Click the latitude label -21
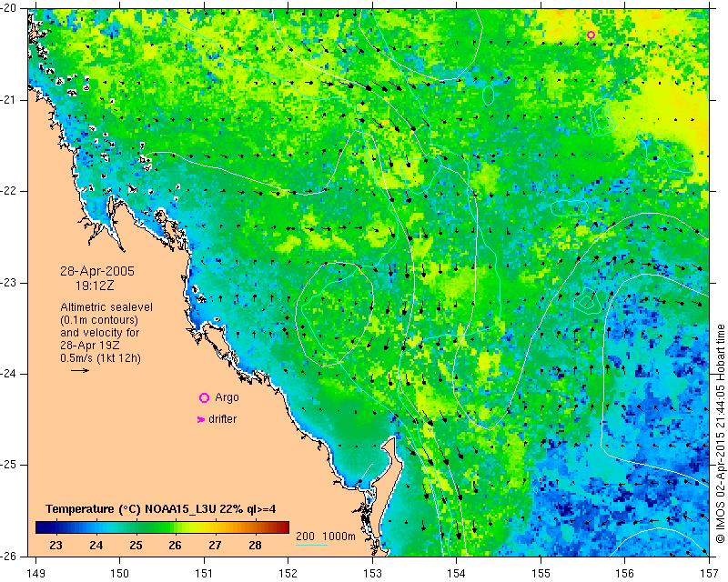Screen dimensions: 728x582 [x=10, y=100]
